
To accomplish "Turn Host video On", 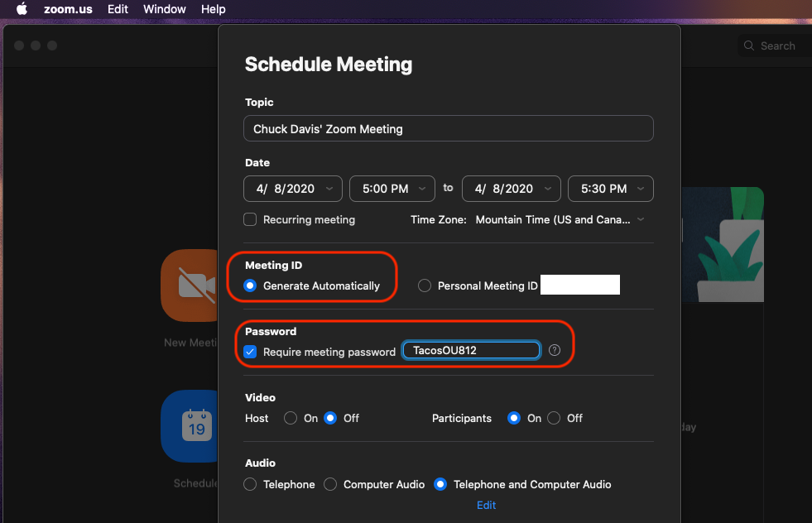I will click(x=291, y=418).
